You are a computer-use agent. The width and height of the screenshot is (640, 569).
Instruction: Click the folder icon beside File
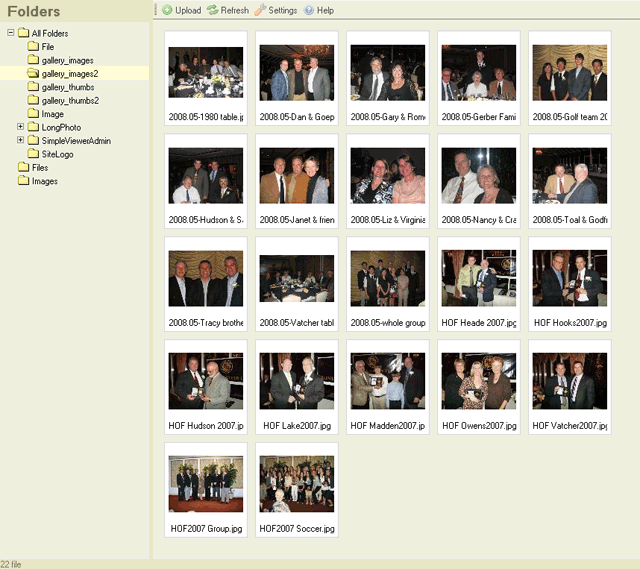[33, 46]
